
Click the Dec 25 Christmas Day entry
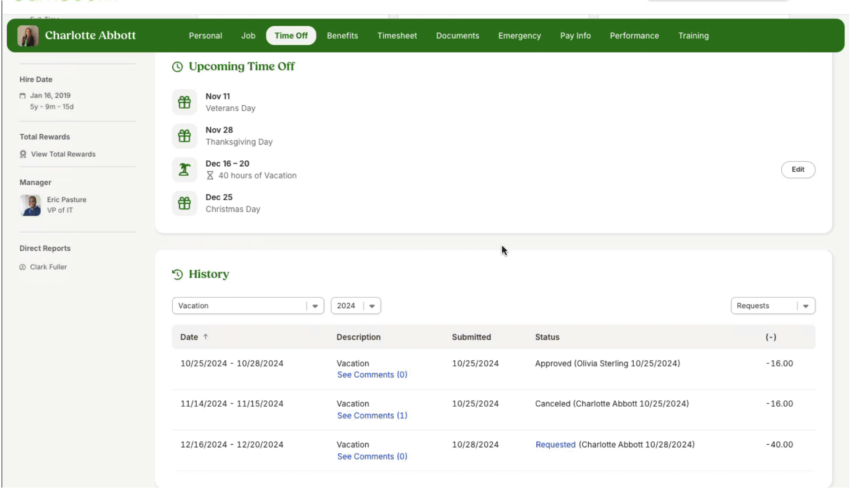233,203
